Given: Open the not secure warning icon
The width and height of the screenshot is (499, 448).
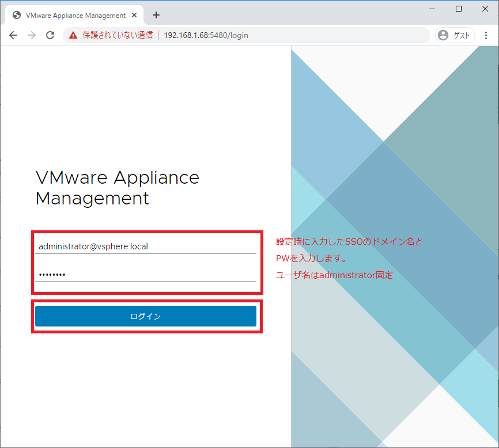Looking at the screenshot, I should [x=73, y=35].
